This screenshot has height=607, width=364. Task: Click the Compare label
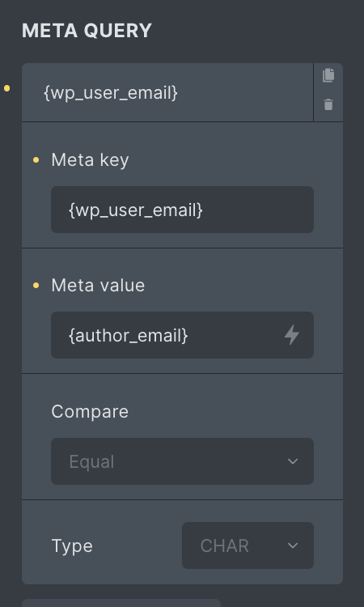(90, 411)
